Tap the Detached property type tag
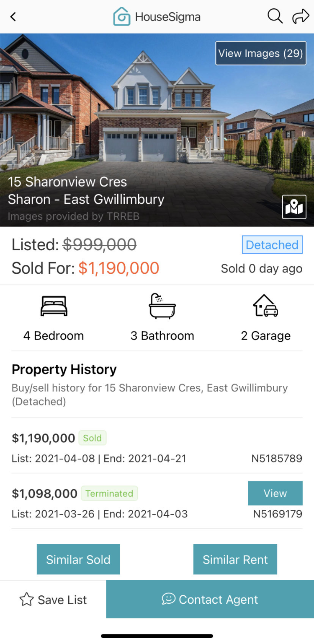 (x=272, y=245)
